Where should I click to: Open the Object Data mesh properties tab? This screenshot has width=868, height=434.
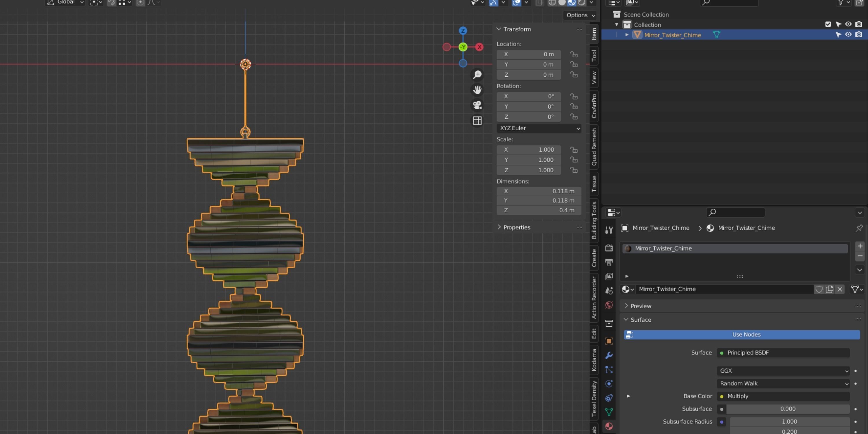[x=608, y=412]
